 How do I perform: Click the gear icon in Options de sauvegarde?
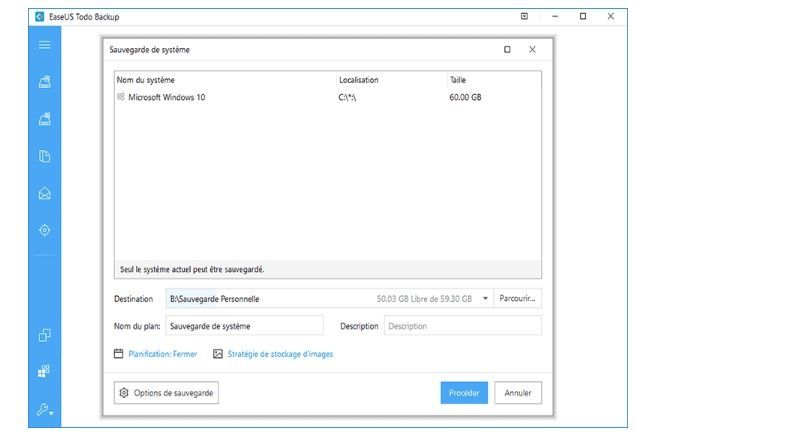click(124, 393)
